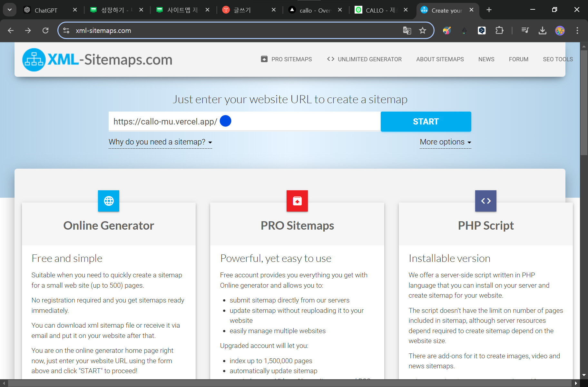588x387 pixels.
Task: Open a new browser tab
Action: (x=489, y=10)
